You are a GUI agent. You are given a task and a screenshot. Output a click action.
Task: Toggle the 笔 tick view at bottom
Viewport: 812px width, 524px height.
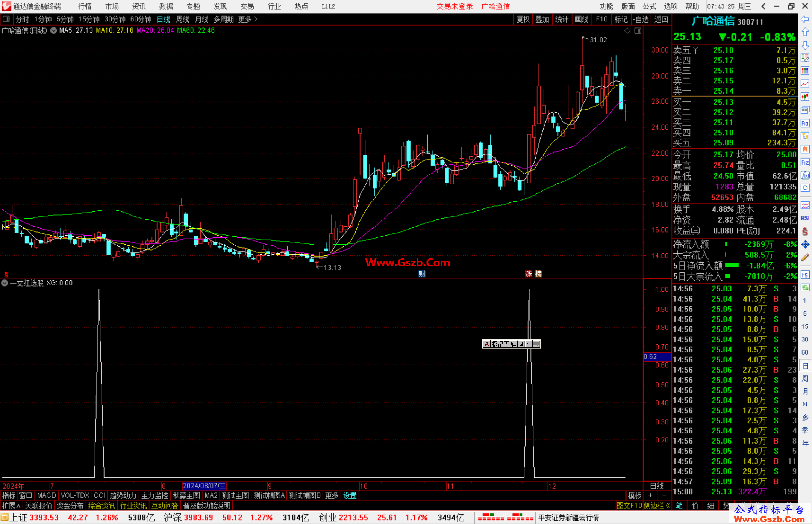[x=679, y=506]
